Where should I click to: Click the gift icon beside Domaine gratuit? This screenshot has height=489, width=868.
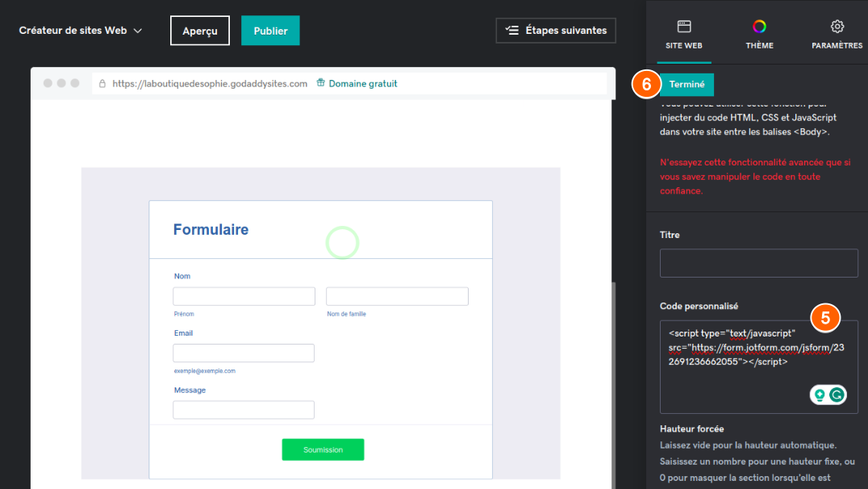tap(320, 82)
